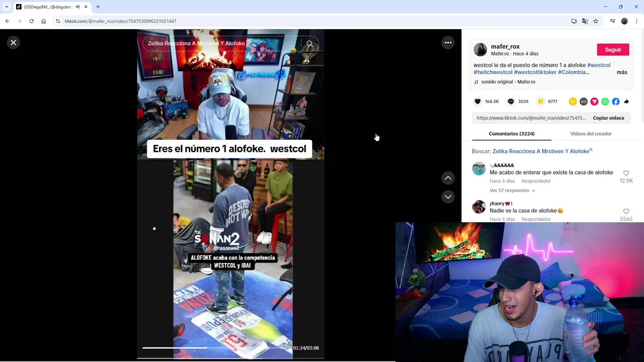
Task: Share via Facebook icon
Action: click(615, 102)
